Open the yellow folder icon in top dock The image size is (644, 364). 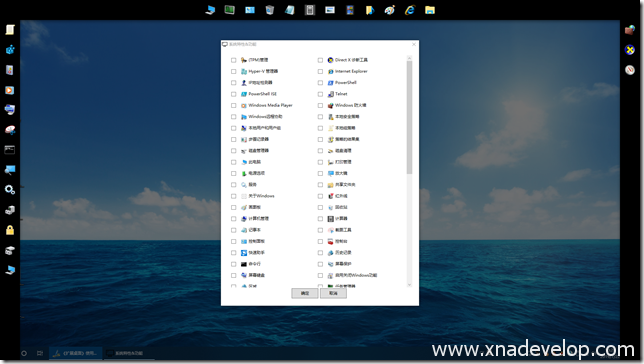430,10
